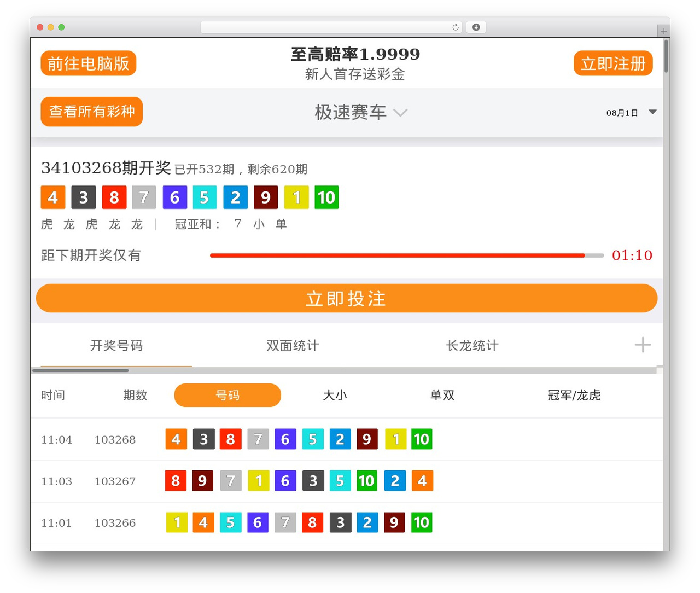Click orange ball 4 in current draw result
This screenshot has height=593, width=700.
(x=53, y=197)
